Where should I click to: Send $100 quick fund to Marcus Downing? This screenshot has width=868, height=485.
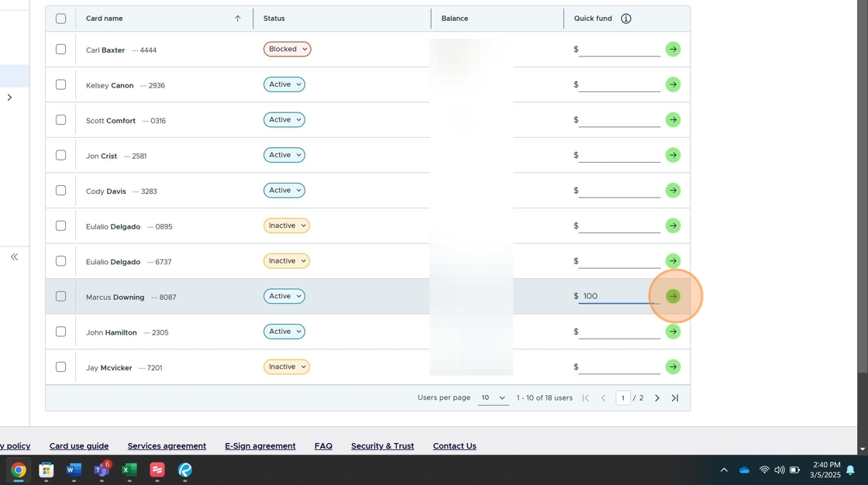pos(673,296)
